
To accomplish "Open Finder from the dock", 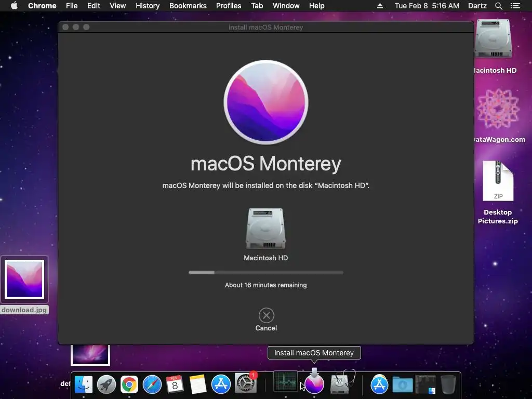I will pos(84,384).
